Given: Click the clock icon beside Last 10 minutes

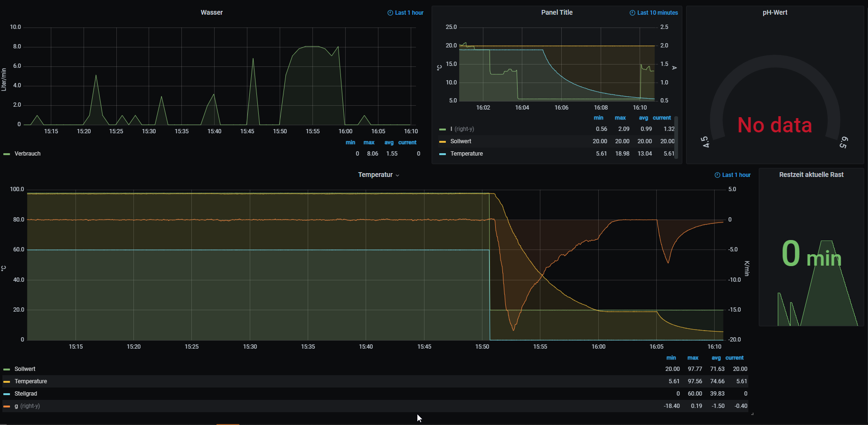Looking at the screenshot, I should coord(632,13).
